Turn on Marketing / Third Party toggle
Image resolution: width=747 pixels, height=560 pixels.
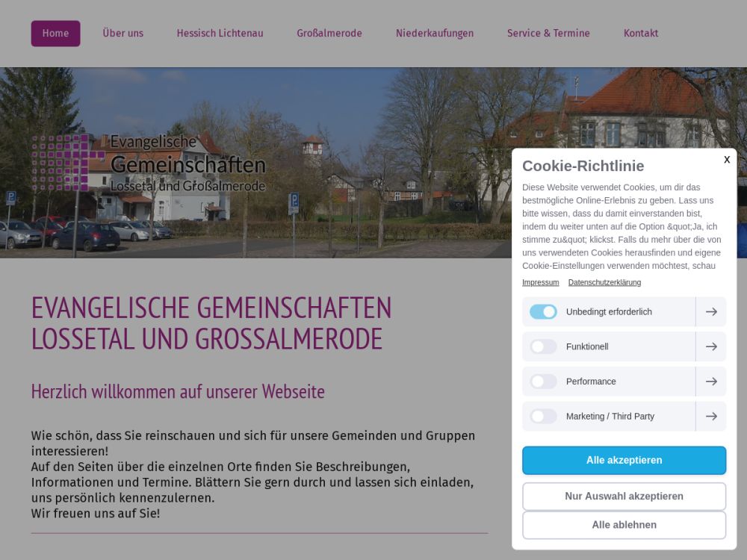543,417
